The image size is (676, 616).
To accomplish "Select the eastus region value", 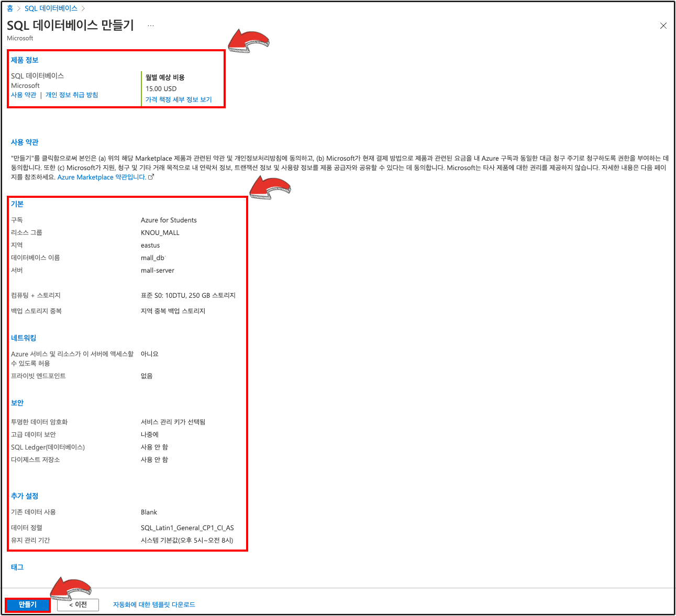I will pos(150,245).
